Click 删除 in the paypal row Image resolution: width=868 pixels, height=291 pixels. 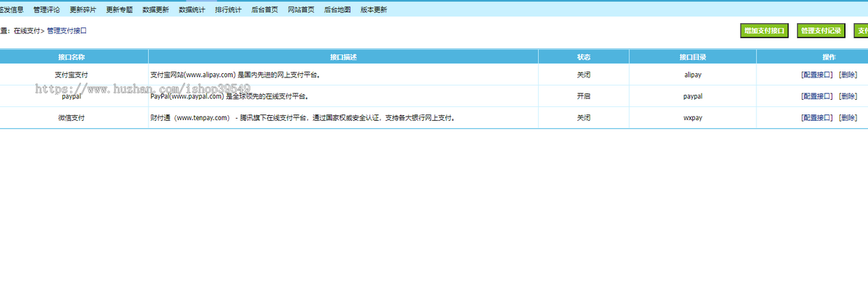tap(848, 96)
